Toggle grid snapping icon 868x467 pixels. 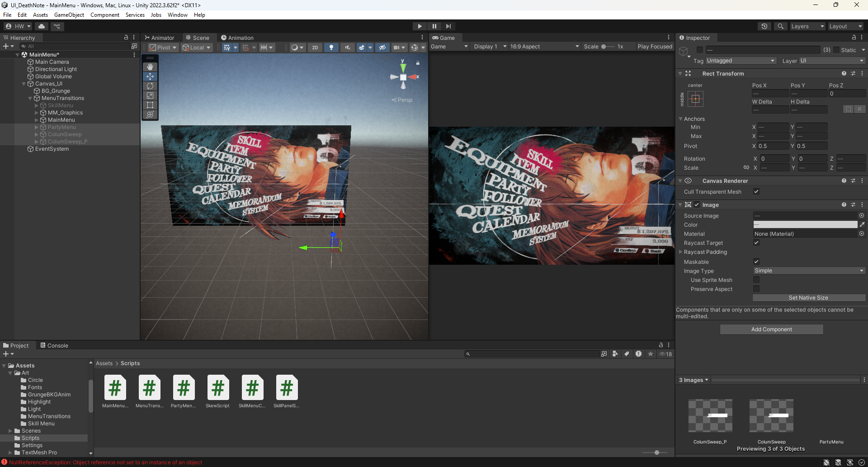pos(245,48)
